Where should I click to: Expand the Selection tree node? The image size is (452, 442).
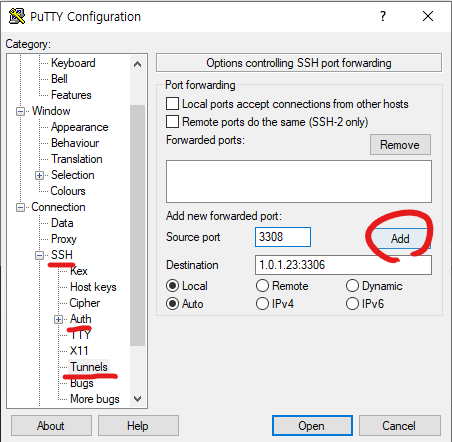(39, 175)
